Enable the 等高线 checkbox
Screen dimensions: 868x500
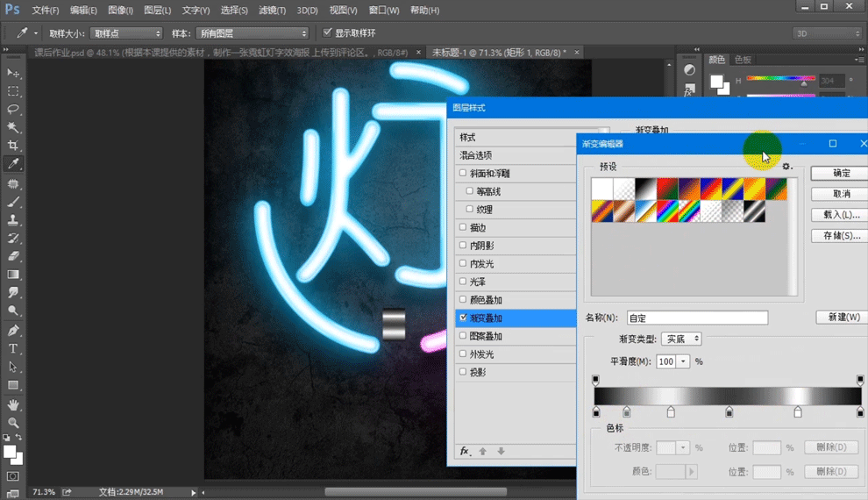[x=469, y=191]
